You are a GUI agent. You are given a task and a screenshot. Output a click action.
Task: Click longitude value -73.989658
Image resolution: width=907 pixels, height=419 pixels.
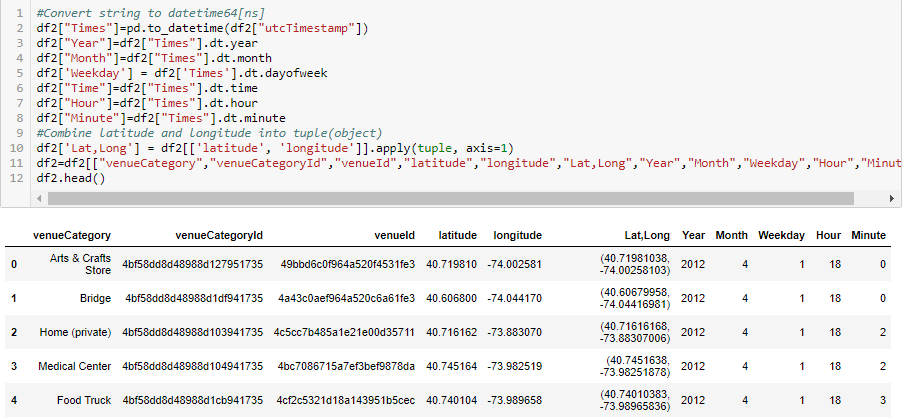pos(515,400)
